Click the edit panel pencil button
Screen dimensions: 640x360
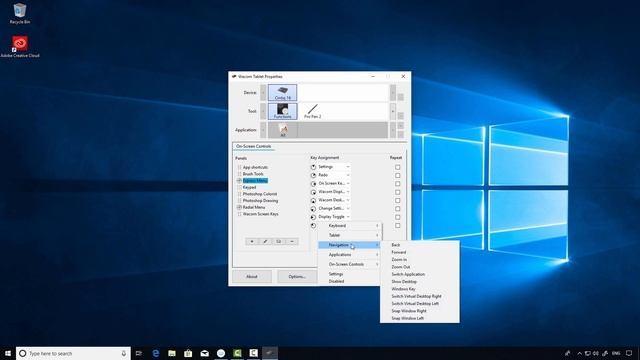click(265, 242)
